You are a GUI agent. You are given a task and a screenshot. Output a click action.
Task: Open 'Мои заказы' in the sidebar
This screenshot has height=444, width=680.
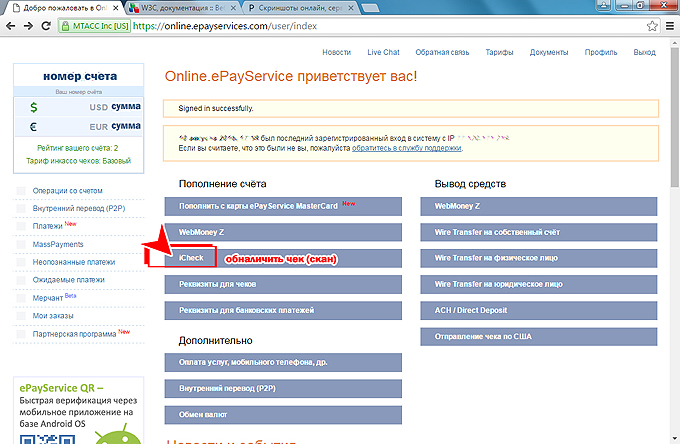(x=53, y=316)
